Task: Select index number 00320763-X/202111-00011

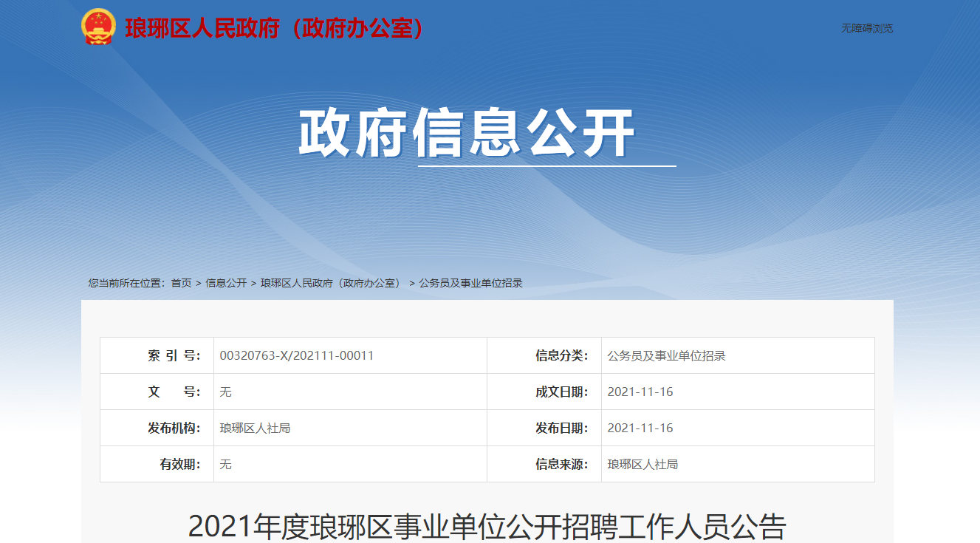Action: [297, 355]
